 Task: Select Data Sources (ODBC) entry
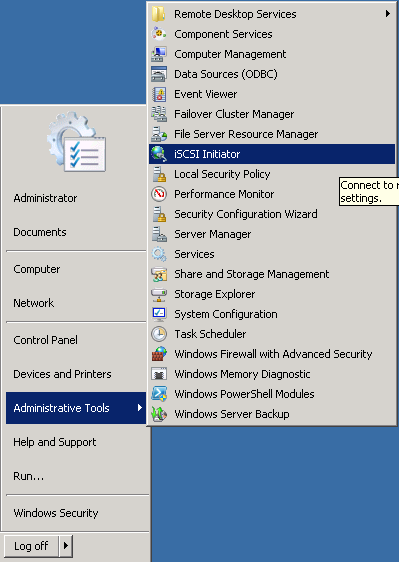coord(272,74)
